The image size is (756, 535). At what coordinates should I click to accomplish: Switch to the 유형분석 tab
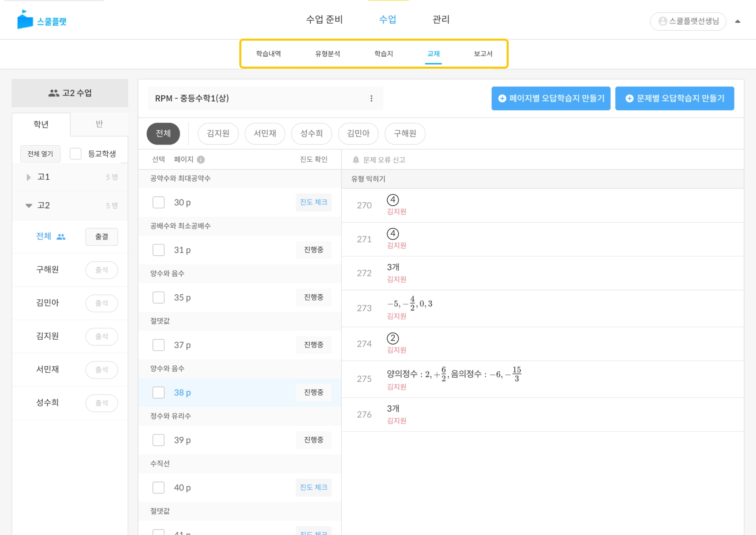[x=327, y=54]
